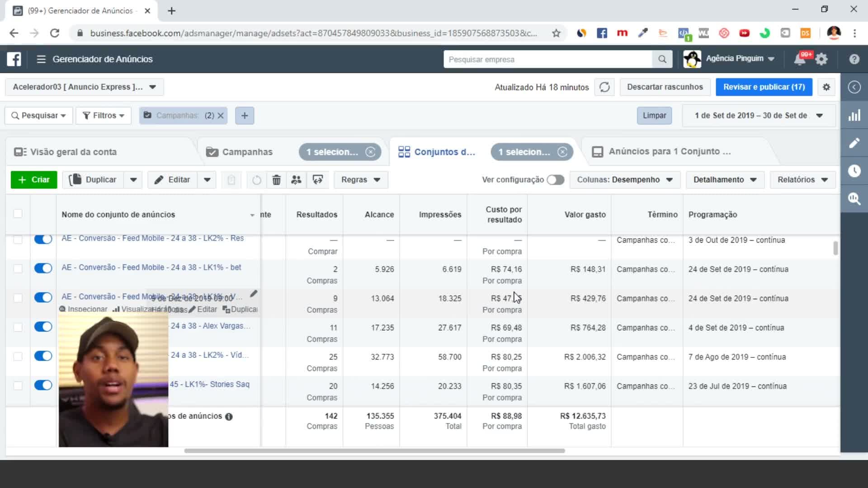Toggle off the LK1% - bet ad set

[43, 268]
